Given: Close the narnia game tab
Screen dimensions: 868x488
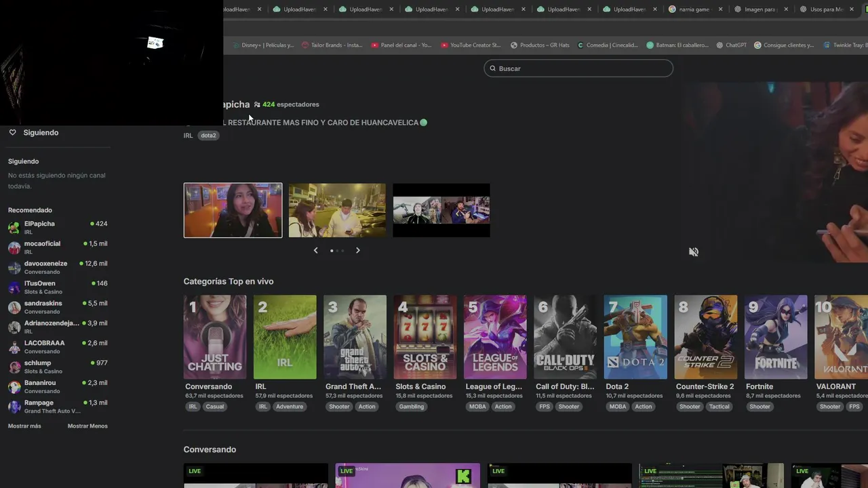Looking at the screenshot, I should [720, 9].
